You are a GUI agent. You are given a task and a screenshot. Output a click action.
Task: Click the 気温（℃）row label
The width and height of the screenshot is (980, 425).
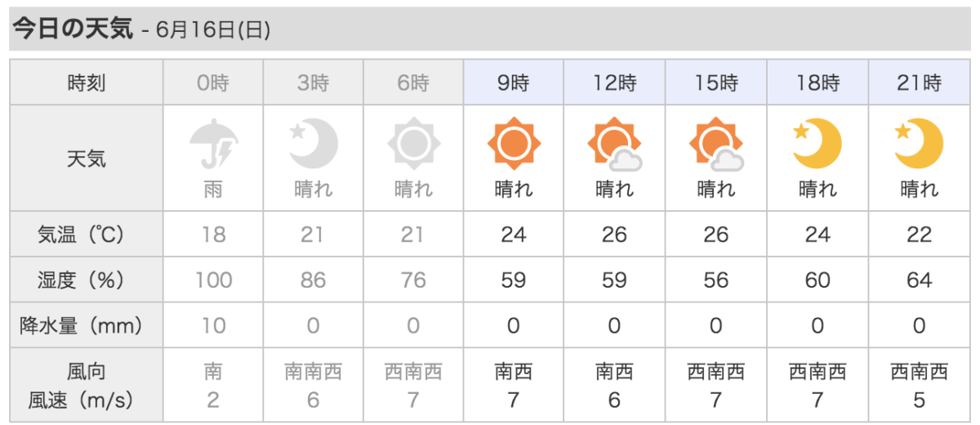(86, 235)
